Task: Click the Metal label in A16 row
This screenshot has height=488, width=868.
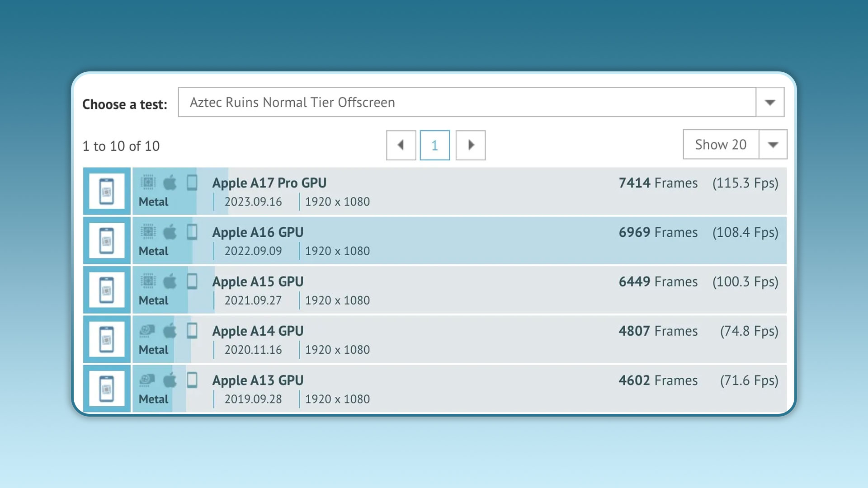Action: coord(153,251)
